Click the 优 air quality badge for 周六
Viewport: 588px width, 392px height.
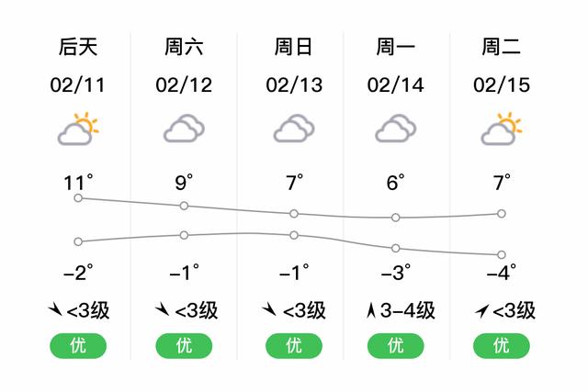click(x=184, y=345)
